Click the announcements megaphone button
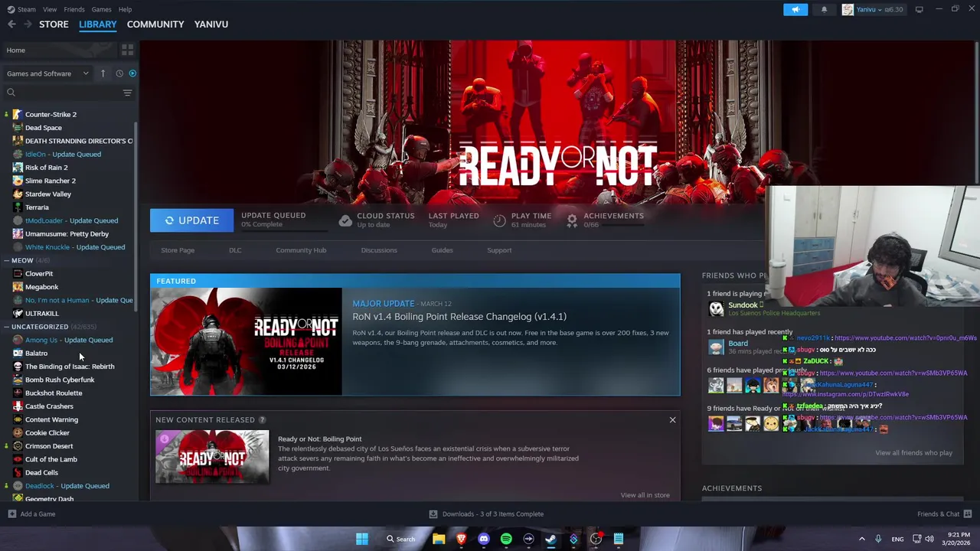This screenshot has width=980, height=551. click(x=795, y=9)
